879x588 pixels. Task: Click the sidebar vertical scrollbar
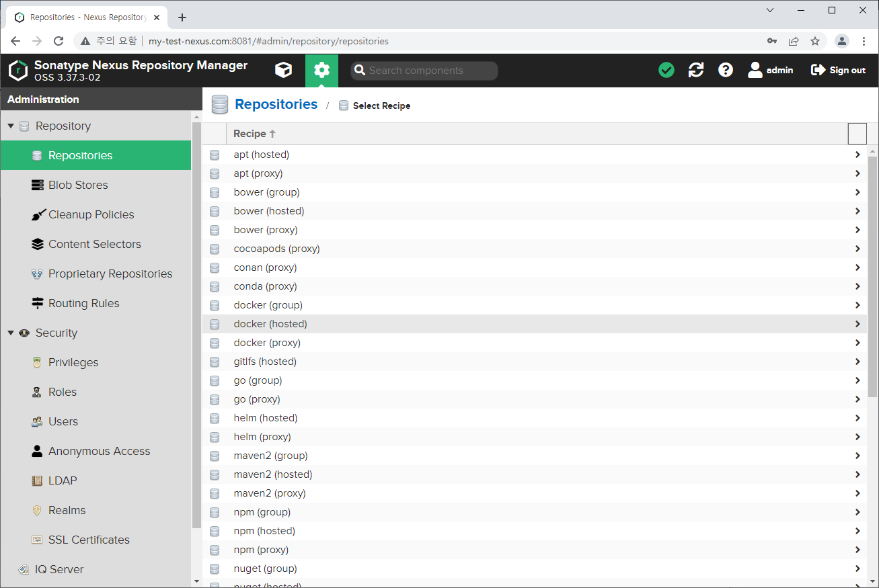point(196,325)
